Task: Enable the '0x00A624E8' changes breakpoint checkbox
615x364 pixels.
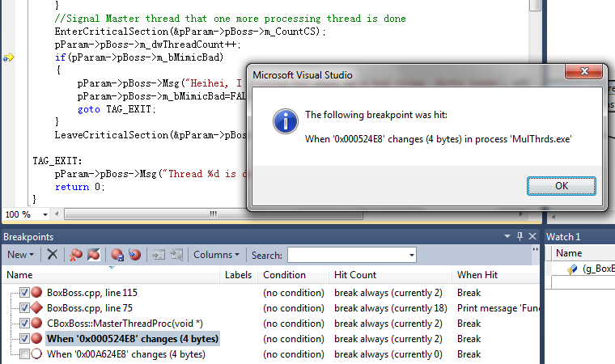Action: (x=24, y=354)
